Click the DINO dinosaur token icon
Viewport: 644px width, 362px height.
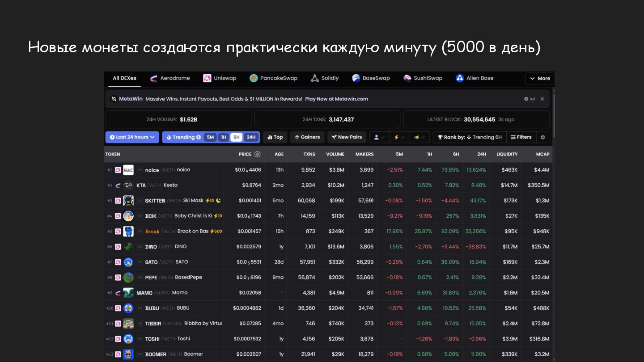(128, 247)
